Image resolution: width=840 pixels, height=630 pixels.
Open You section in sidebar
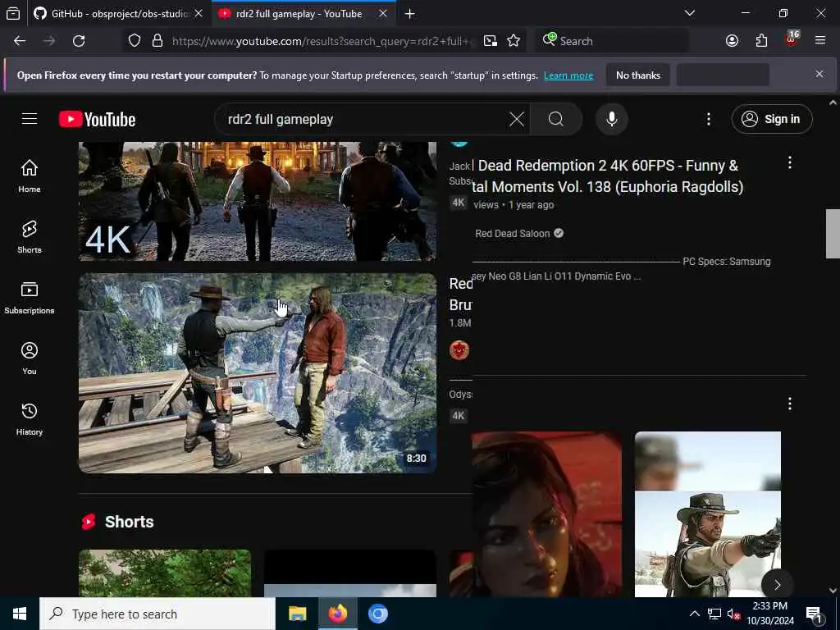tap(30, 358)
